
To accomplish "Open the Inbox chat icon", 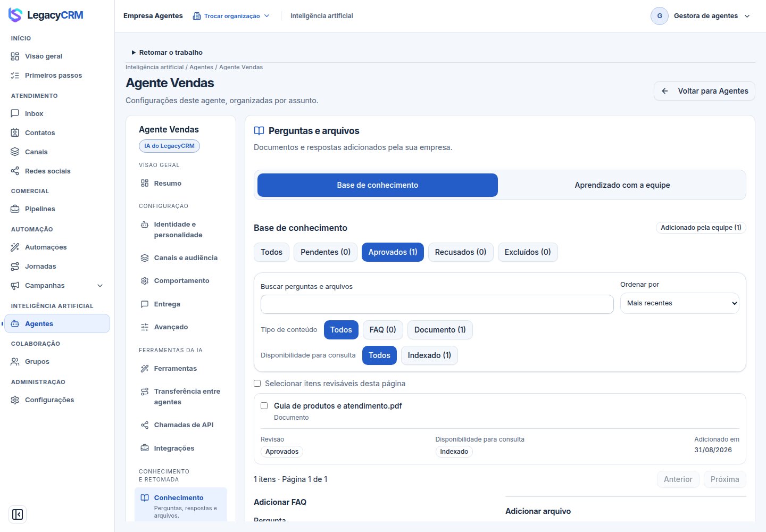I will (x=15, y=113).
